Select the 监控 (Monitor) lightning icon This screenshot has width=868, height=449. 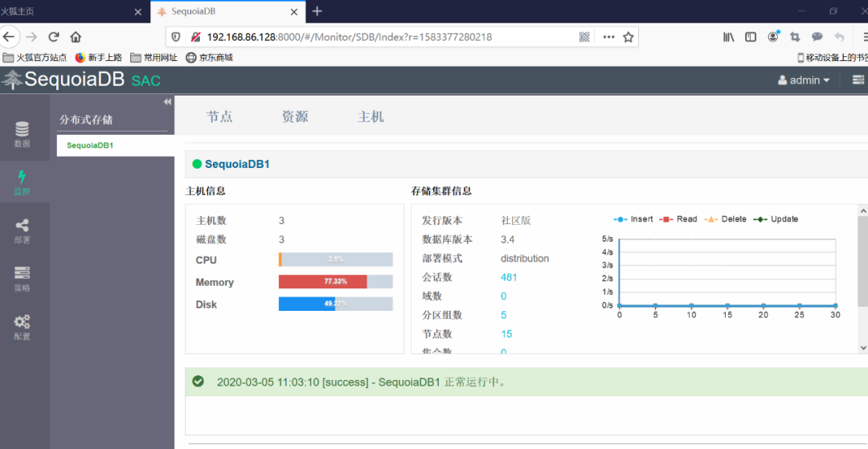tap(23, 182)
